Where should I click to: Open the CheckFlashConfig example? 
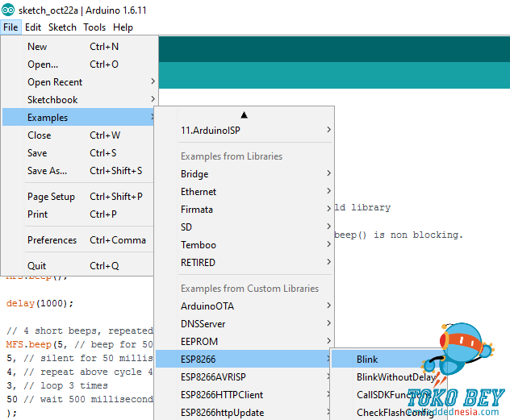click(x=389, y=412)
